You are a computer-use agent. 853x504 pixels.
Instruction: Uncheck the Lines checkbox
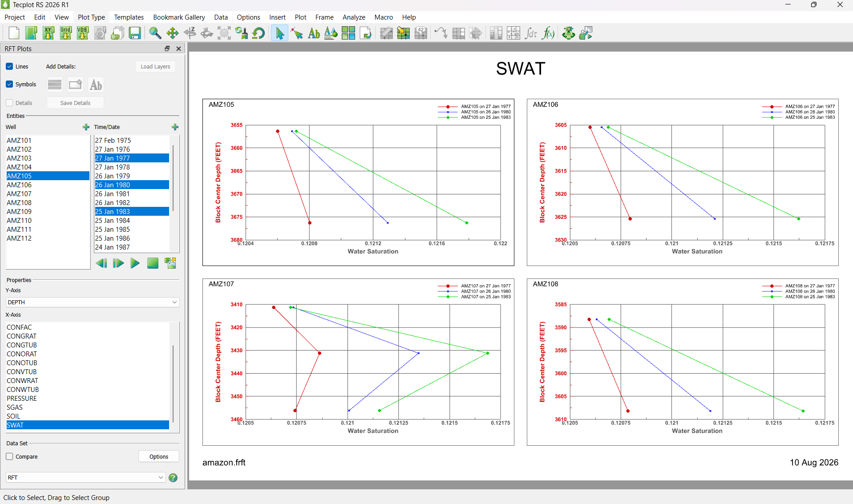click(9, 66)
